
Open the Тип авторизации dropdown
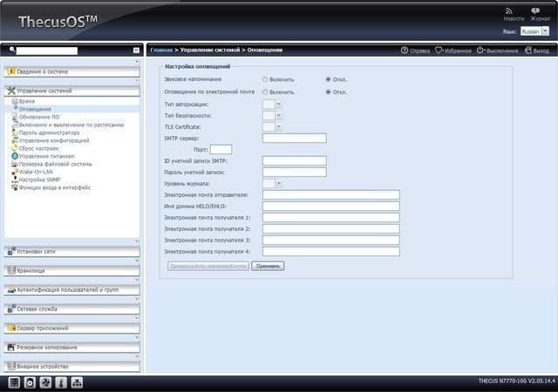click(273, 105)
